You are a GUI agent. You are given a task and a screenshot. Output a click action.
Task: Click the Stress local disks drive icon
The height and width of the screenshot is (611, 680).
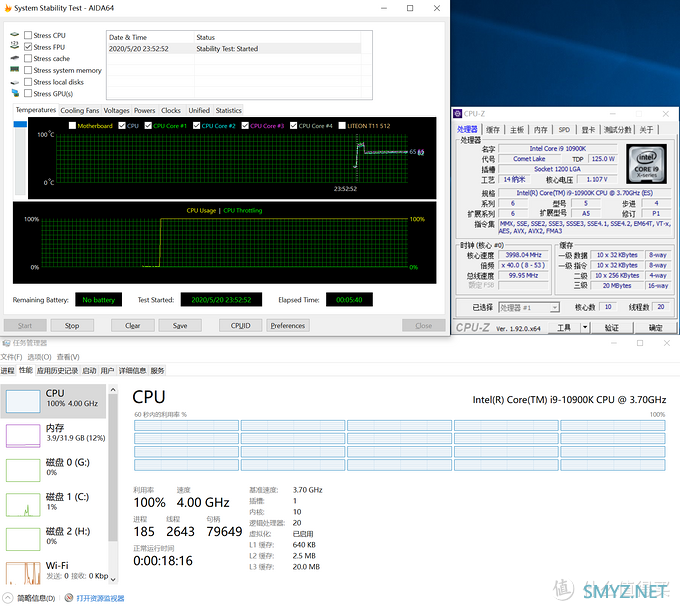15,82
